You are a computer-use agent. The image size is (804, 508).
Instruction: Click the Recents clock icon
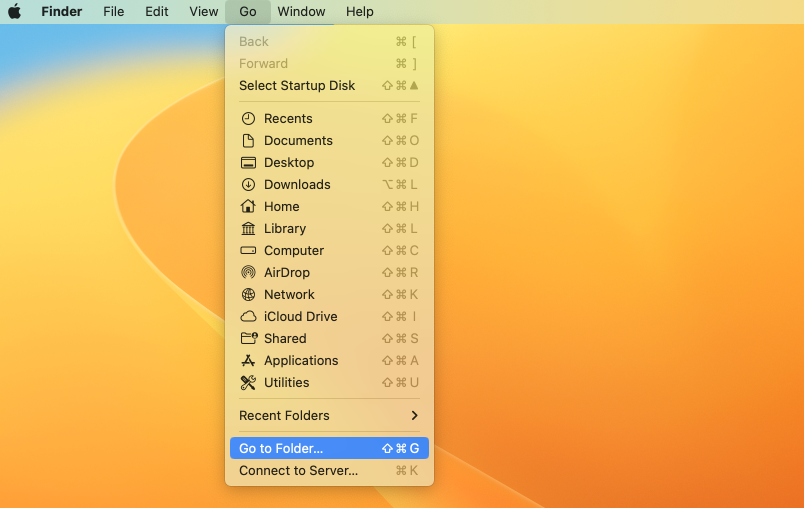pyautogui.click(x=248, y=118)
